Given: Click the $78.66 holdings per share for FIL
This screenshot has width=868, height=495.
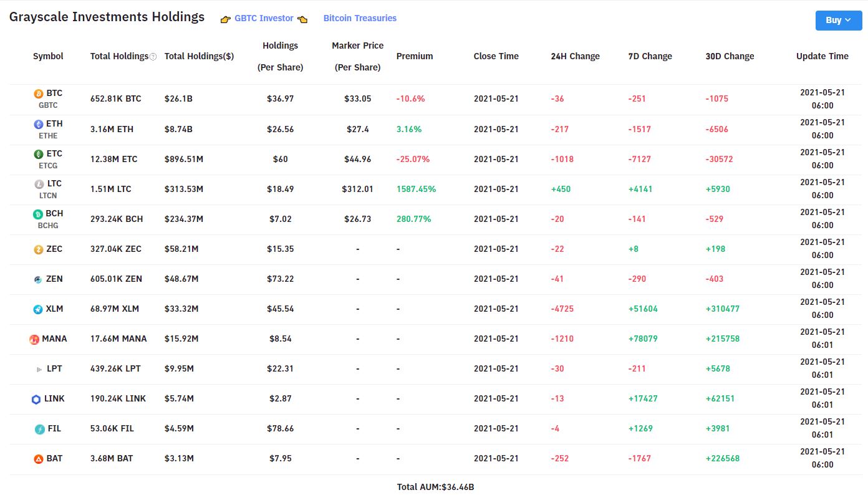Looking at the screenshot, I should 281,428.
